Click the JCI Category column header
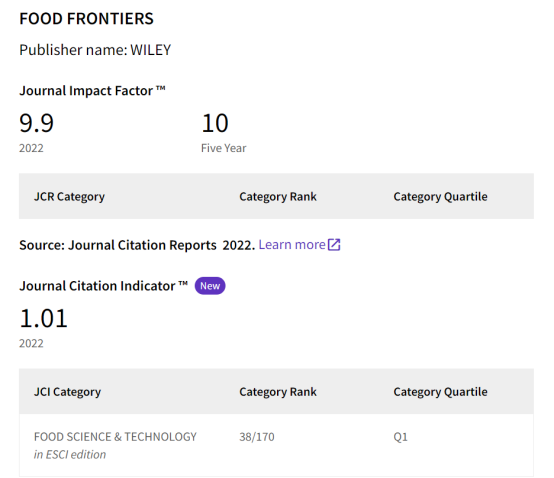This screenshot has height=478, width=554. click(x=67, y=392)
